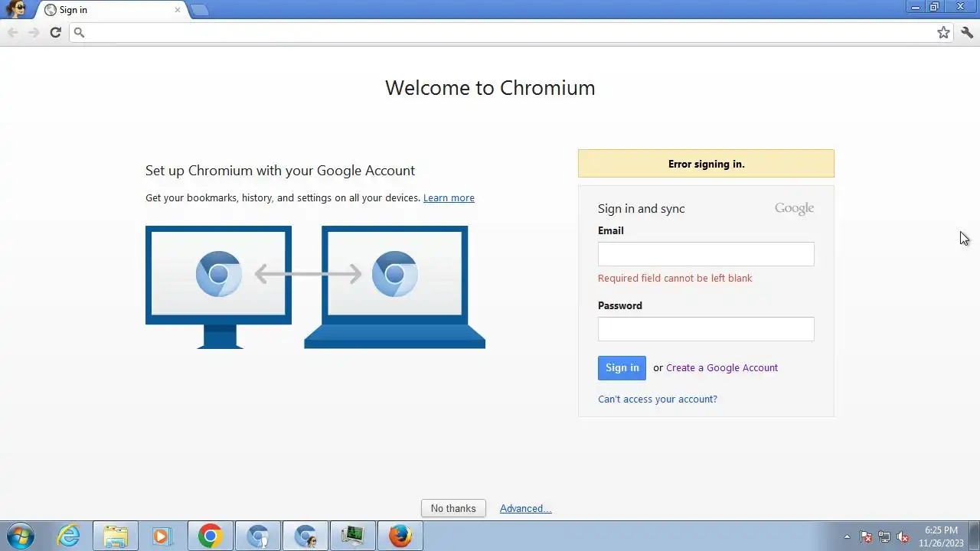Open the clock showing 6:25 PM
980x551 pixels.
(x=941, y=536)
